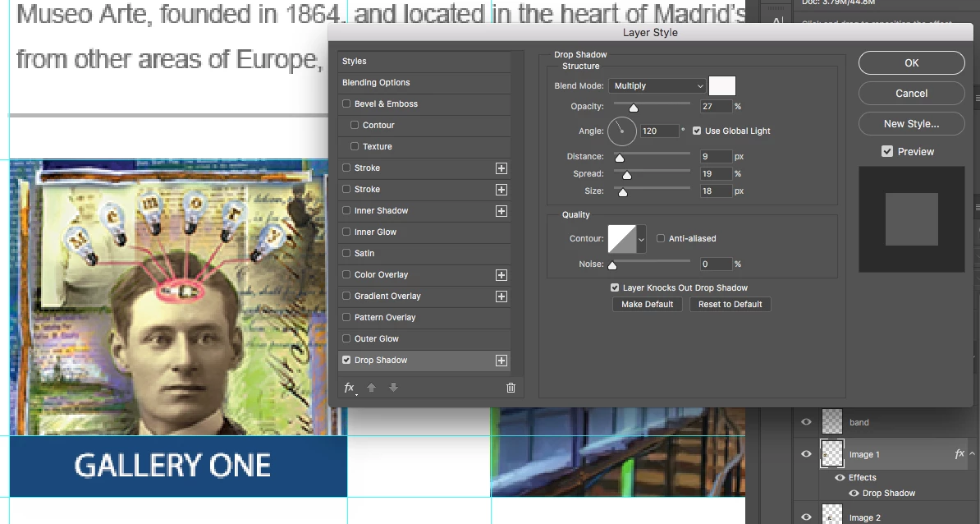Open shadow color swatch
The image size is (980, 524).
(x=722, y=85)
